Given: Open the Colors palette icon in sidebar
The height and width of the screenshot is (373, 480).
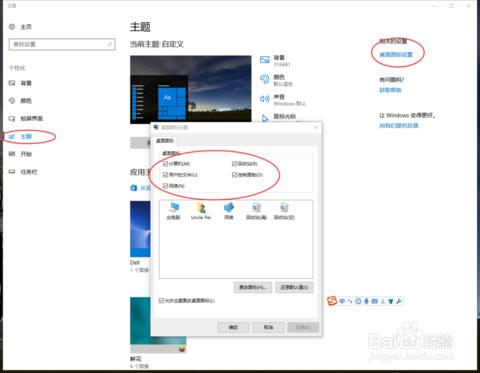Looking at the screenshot, I should click(12, 100).
